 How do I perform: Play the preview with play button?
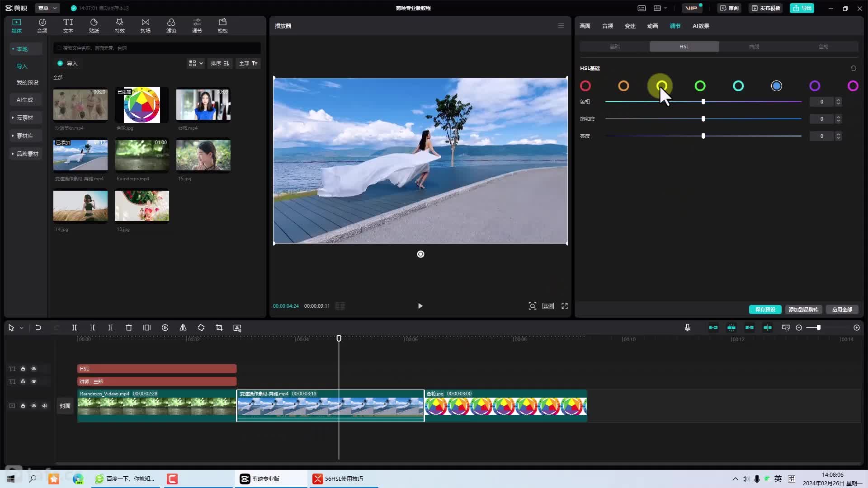tap(420, 306)
